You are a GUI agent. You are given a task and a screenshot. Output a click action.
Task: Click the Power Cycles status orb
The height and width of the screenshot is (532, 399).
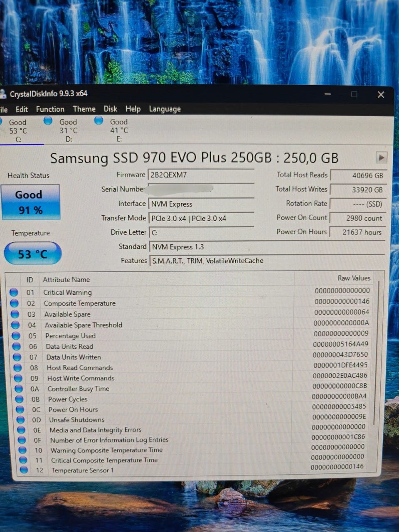click(x=19, y=399)
